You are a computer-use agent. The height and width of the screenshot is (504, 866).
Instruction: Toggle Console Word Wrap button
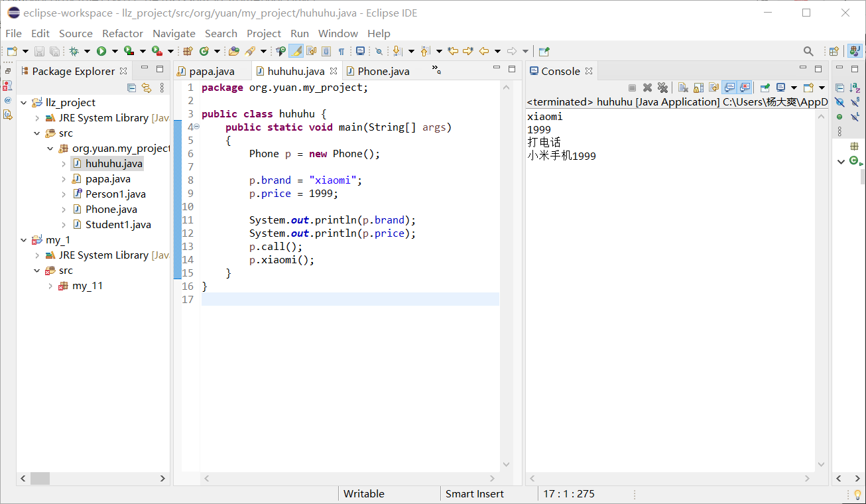coord(713,88)
